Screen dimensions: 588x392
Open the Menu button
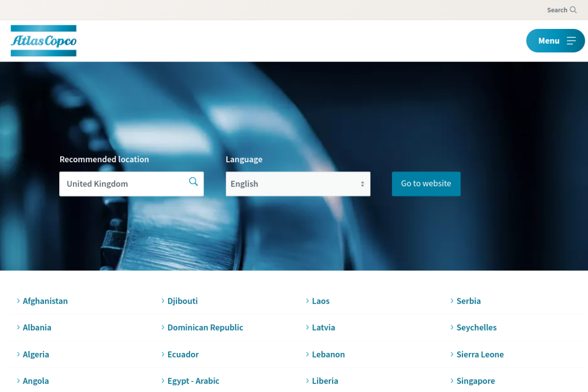[x=555, y=41]
